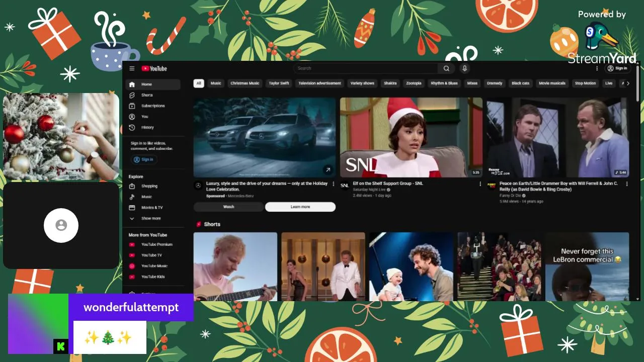The height and width of the screenshot is (362, 644).
Task: Click Sign in button in top right
Action: 617,68
